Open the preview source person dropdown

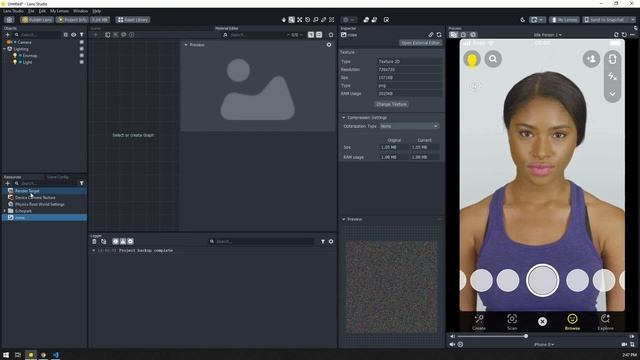(x=548, y=35)
